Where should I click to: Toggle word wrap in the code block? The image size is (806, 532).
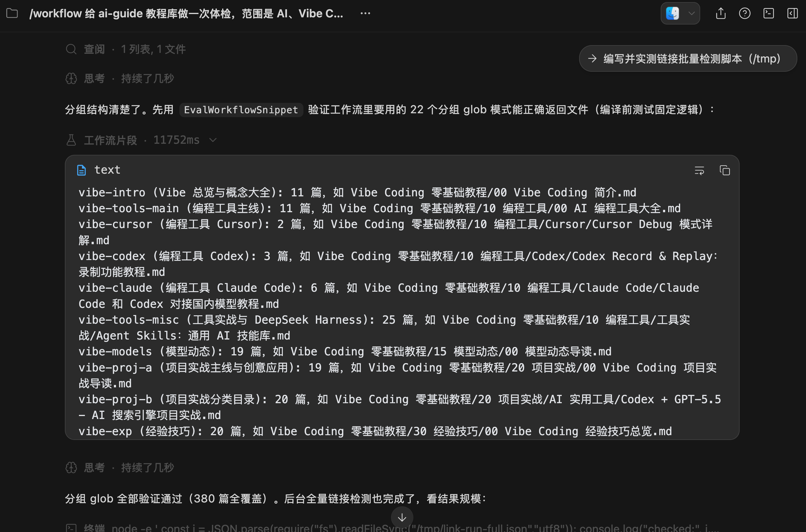click(700, 170)
